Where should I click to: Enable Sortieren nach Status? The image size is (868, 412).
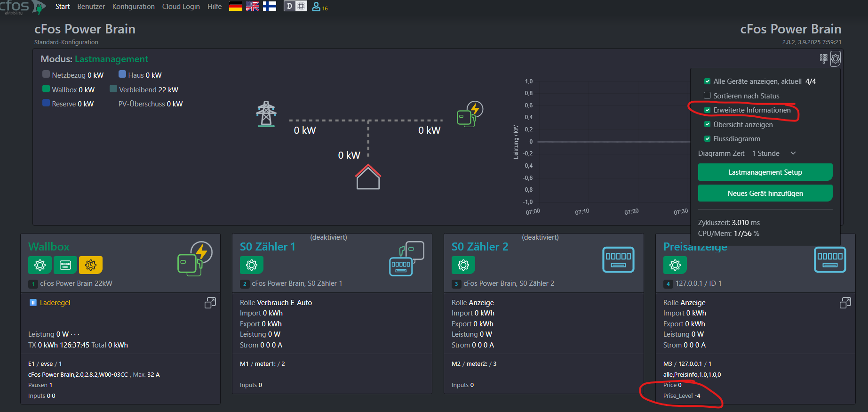tap(707, 96)
